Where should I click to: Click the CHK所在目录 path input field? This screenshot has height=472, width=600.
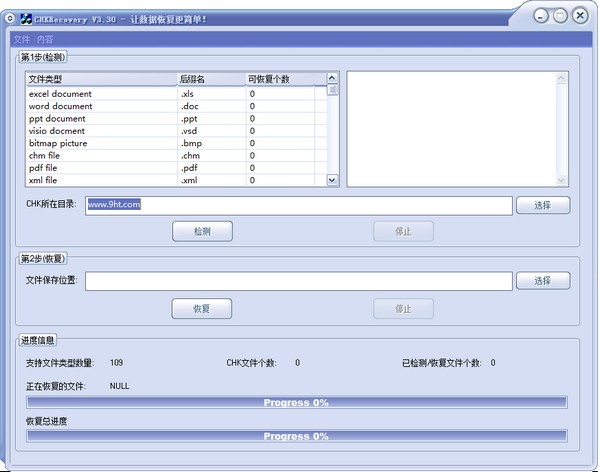[x=298, y=206]
